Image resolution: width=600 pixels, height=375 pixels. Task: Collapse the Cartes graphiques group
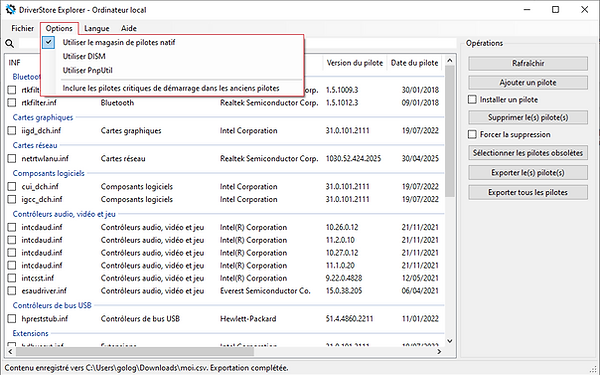[x=43, y=117]
